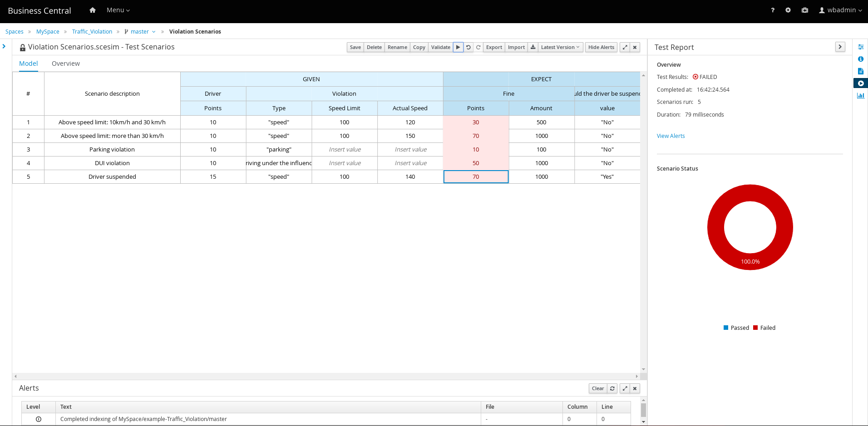Switch to the Overview tab
Screen dimensions: 868x426
point(66,64)
